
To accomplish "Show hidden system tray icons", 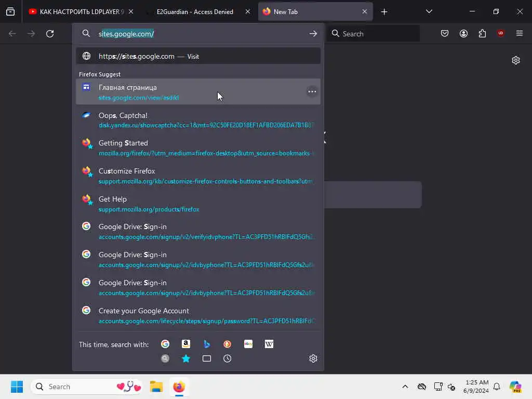I will pyautogui.click(x=405, y=387).
